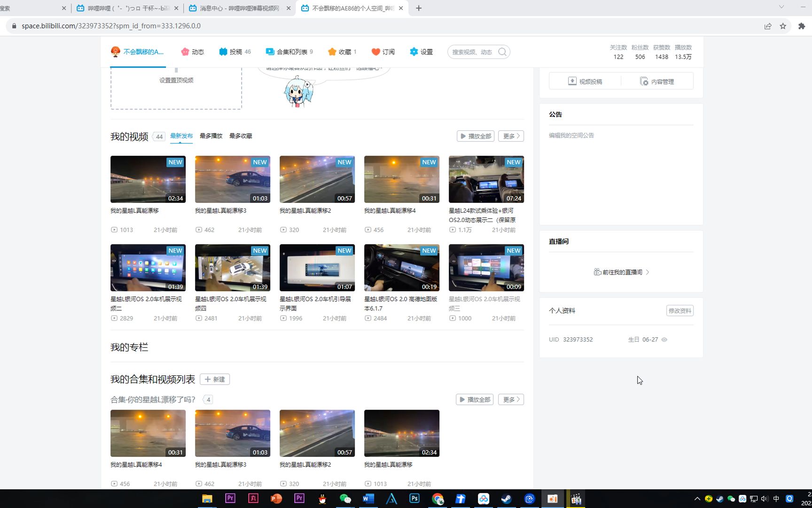Switch to the 消息中心 browser tab
Screen dimensions: 812x508
click(x=239, y=8)
